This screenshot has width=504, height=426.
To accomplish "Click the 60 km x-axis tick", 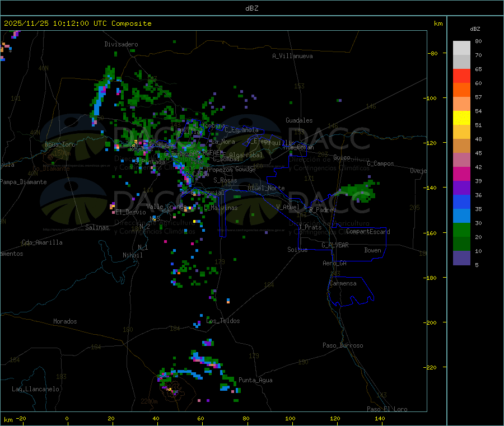I will (200, 418).
